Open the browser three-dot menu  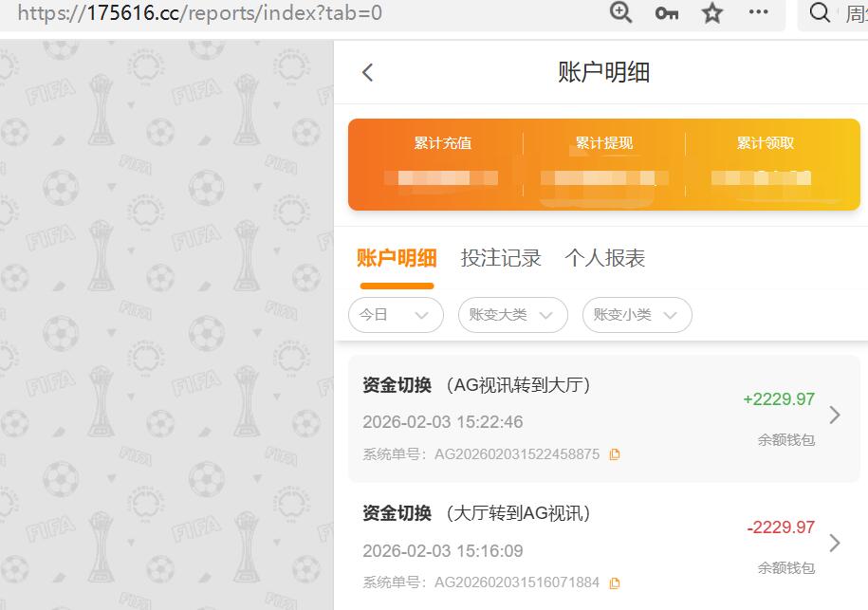757,13
